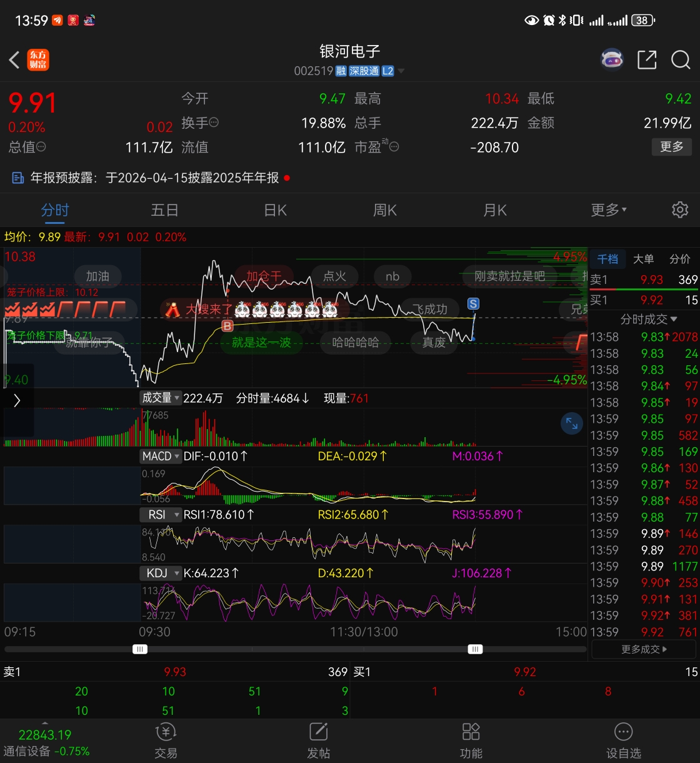Tap the current price 9.91
The height and width of the screenshot is (763, 700).
click(x=32, y=103)
